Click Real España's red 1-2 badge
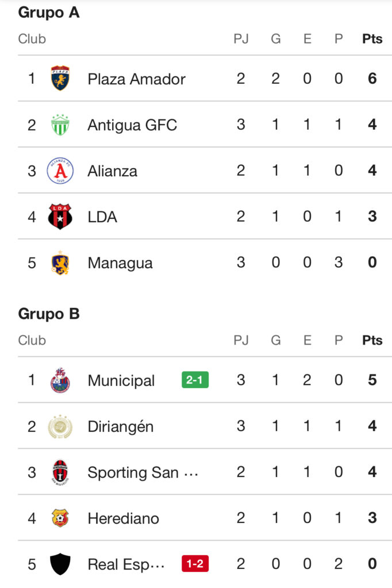This screenshot has width=392, height=588. 195,564
